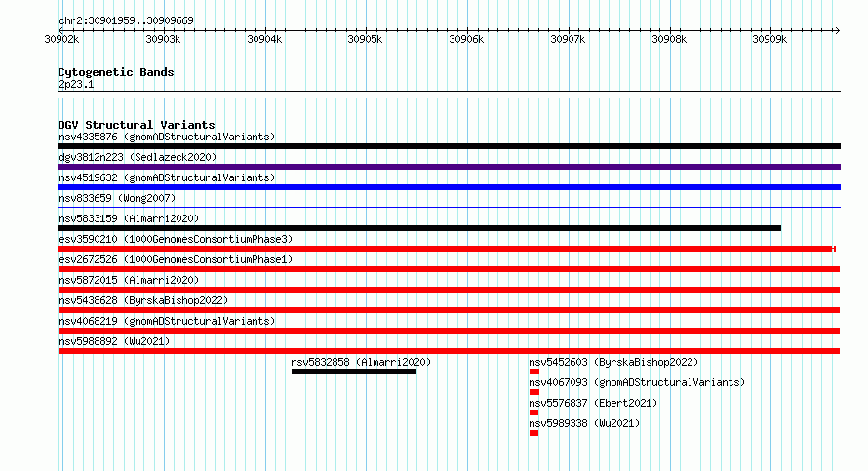Viewport: 868px width, 471px height.
Task: Select the small red nsv5452603 marker
Action: tap(534, 372)
